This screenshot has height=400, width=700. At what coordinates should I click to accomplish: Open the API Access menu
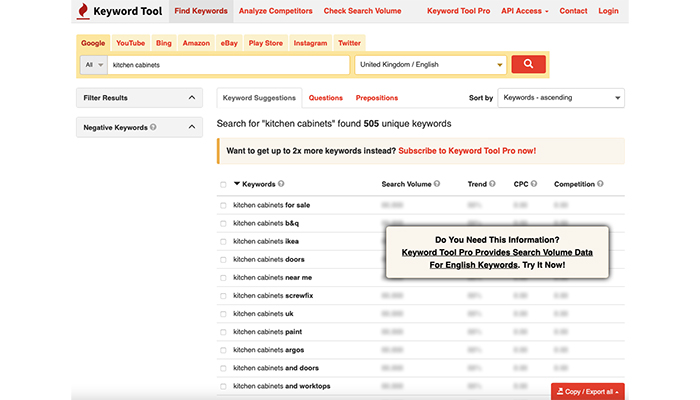point(525,11)
